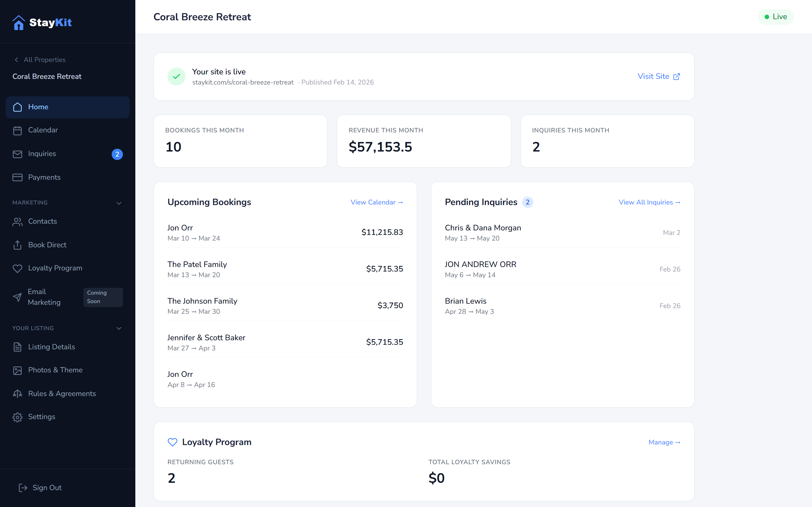
Task: Click the View Calendar link
Action: [x=376, y=202]
